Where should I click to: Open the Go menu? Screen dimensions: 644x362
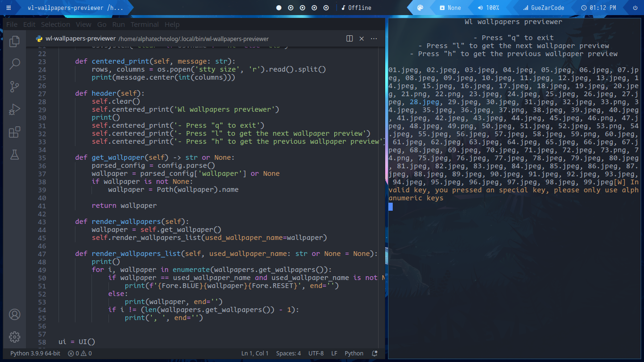(102, 25)
